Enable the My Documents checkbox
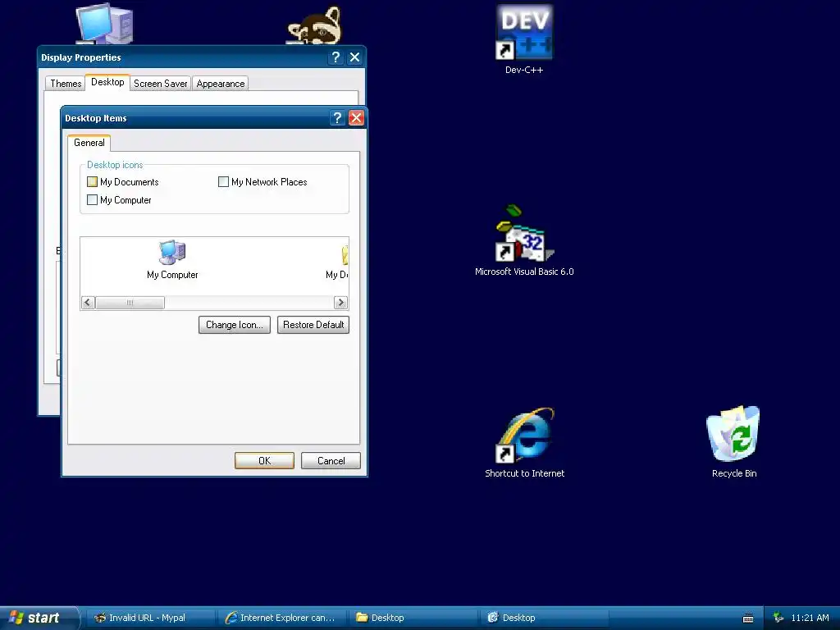This screenshot has height=630, width=840. (92, 182)
